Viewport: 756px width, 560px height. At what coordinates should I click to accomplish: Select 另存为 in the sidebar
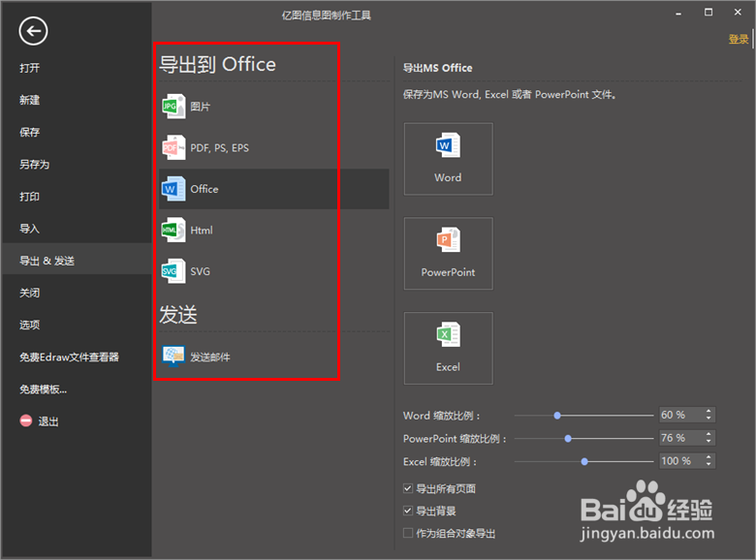34,165
